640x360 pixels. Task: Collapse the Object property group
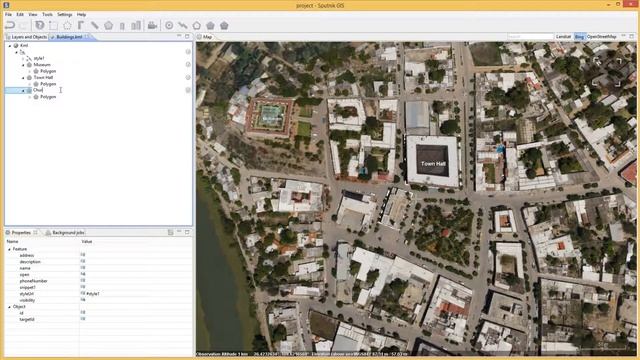10,307
